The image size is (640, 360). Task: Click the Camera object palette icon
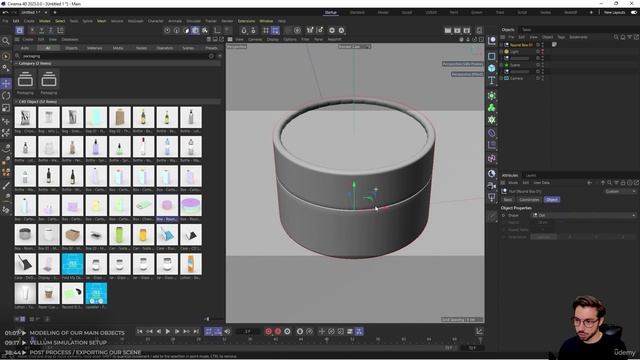(x=492, y=186)
